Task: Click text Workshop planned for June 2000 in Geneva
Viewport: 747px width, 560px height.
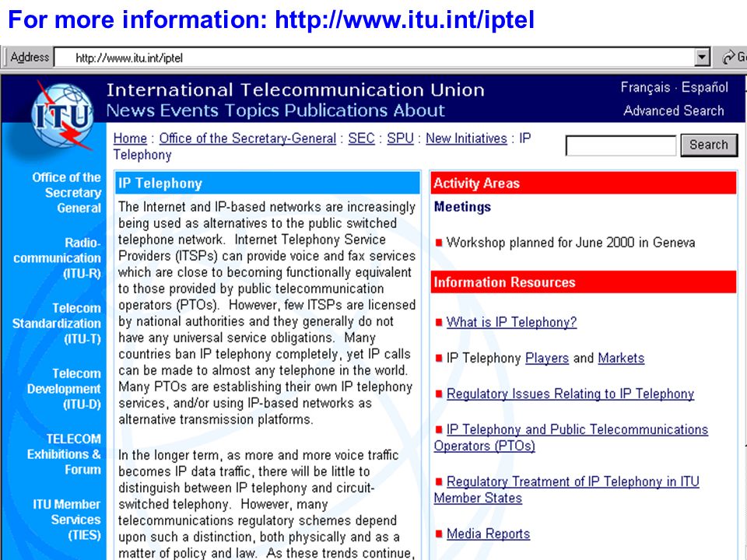Action: [570, 243]
